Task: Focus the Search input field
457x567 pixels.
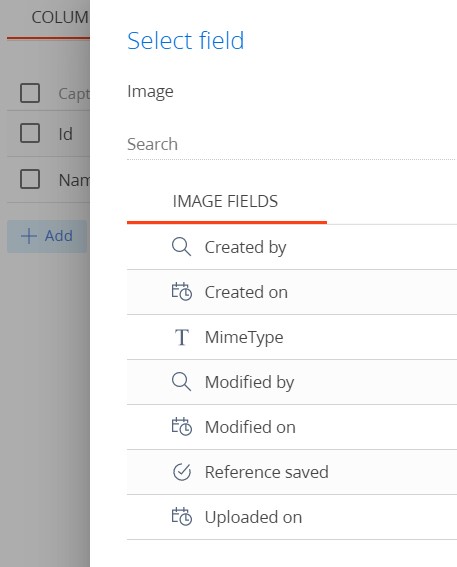Action: (x=291, y=144)
